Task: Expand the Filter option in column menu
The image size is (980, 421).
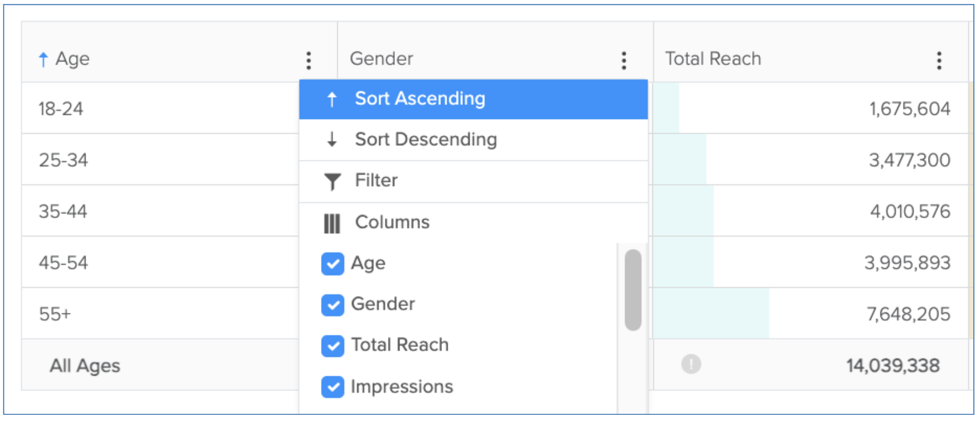Action: coord(376,180)
